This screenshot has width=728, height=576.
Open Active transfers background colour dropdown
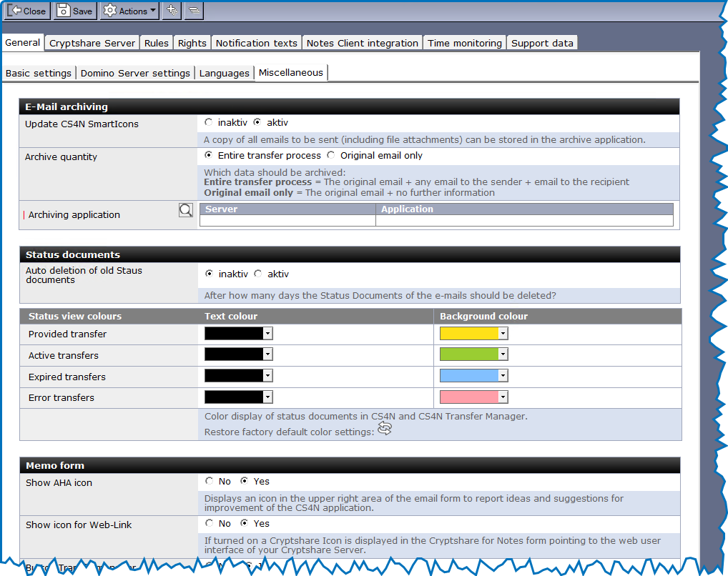tap(503, 354)
